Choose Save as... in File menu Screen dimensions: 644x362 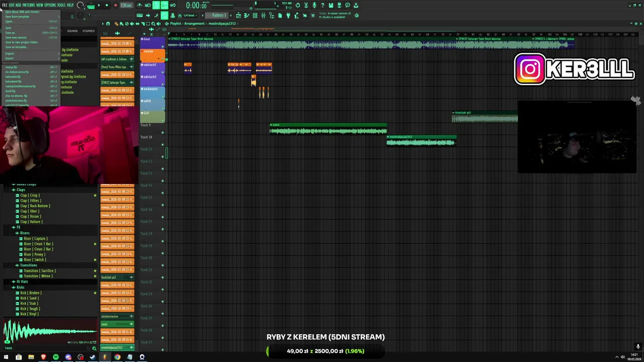click(31, 33)
